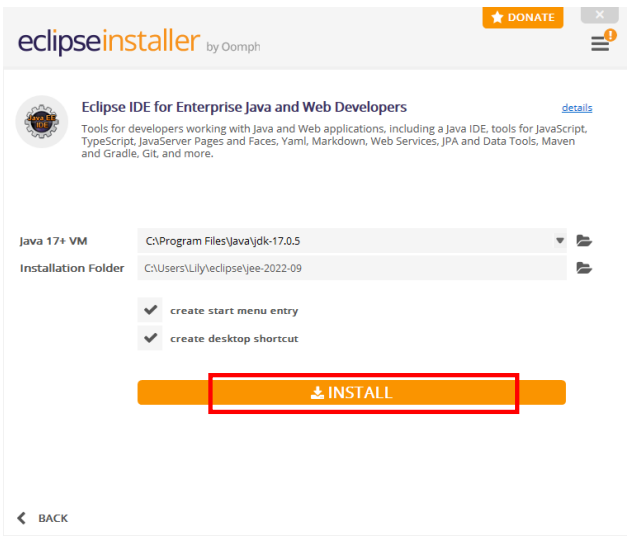Click the orange INSTALL button
This screenshot has width=642, height=536.
pos(352,392)
